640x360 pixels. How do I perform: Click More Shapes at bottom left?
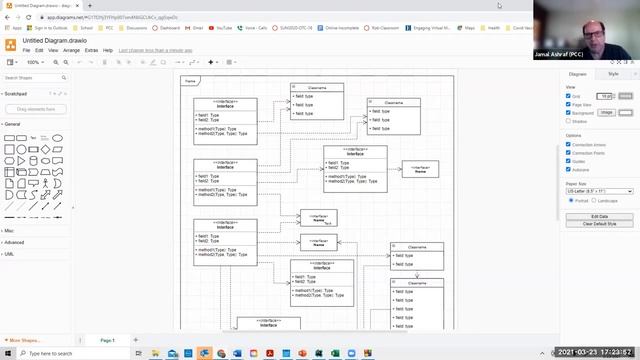(22, 340)
